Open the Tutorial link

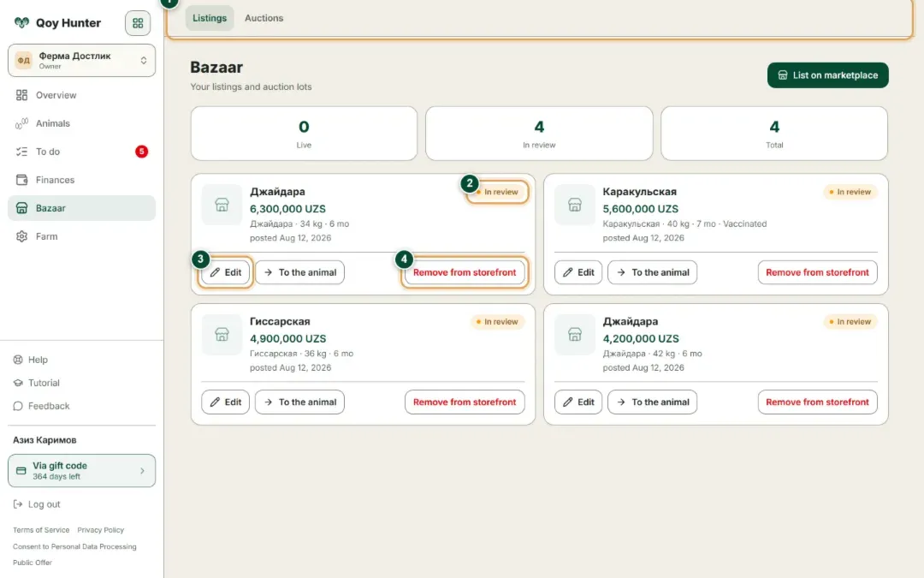click(x=37, y=383)
